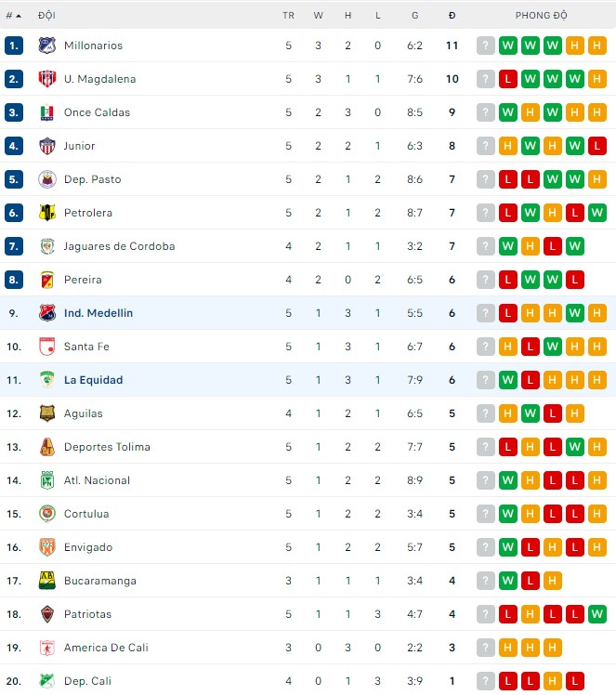Viewport: 616px width, 695px height.
Task: Open the La Equidad team link
Action: [93, 380]
